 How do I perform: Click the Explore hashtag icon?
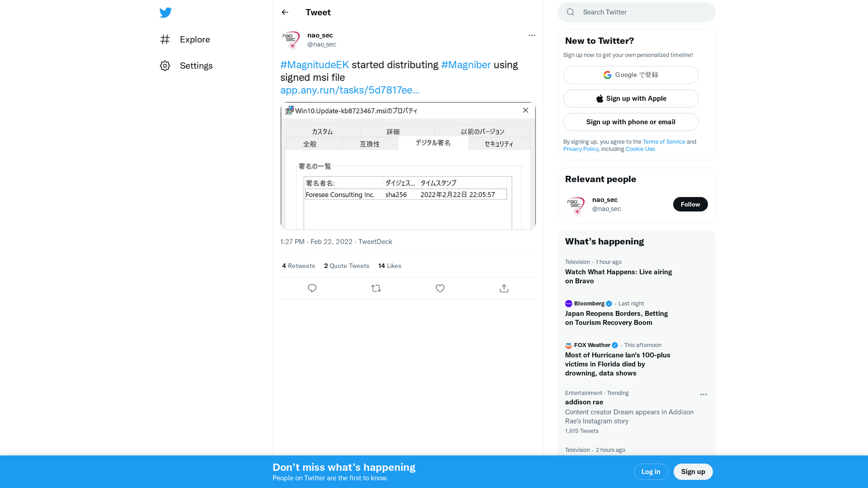coord(165,39)
